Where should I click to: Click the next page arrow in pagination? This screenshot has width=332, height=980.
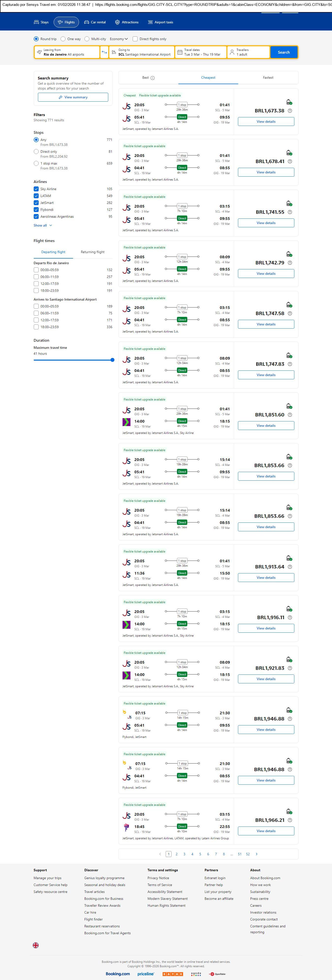point(257,854)
